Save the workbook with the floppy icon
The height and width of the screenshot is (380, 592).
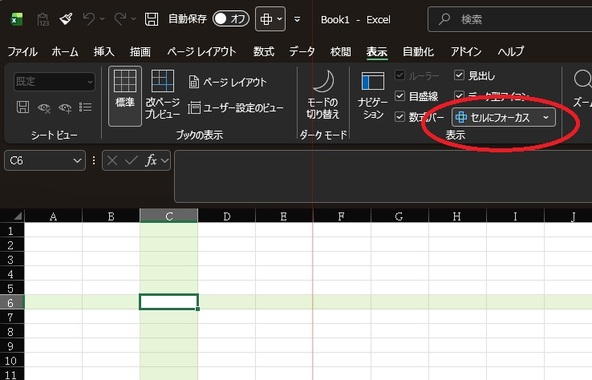151,19
